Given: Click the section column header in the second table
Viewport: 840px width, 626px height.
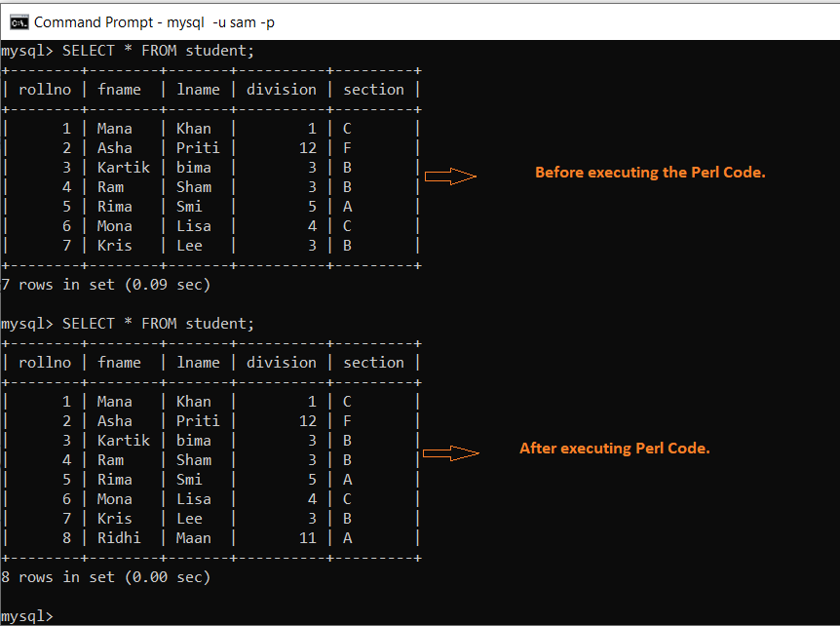Looking at the screenshot, I should [x=373, y=362].
